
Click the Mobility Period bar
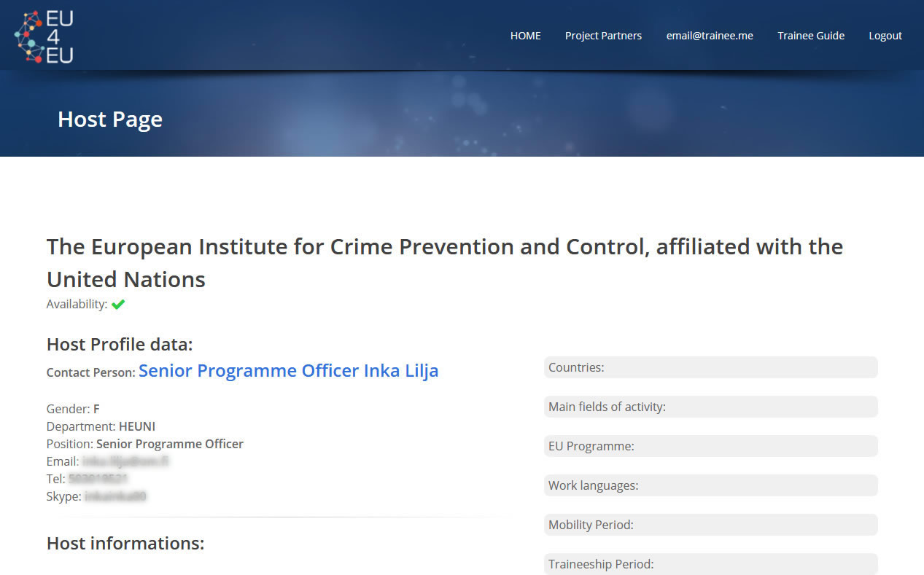pyautogui.click(x=711, y=525)
